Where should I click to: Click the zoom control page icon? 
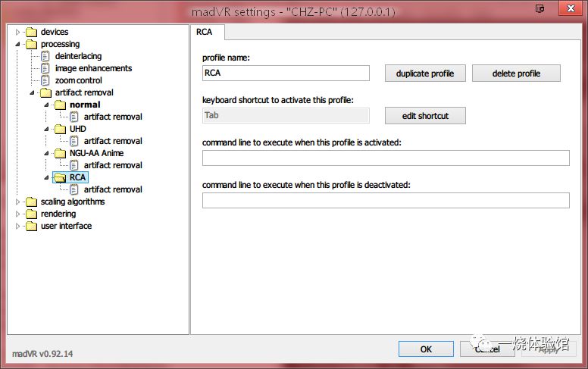45,80
